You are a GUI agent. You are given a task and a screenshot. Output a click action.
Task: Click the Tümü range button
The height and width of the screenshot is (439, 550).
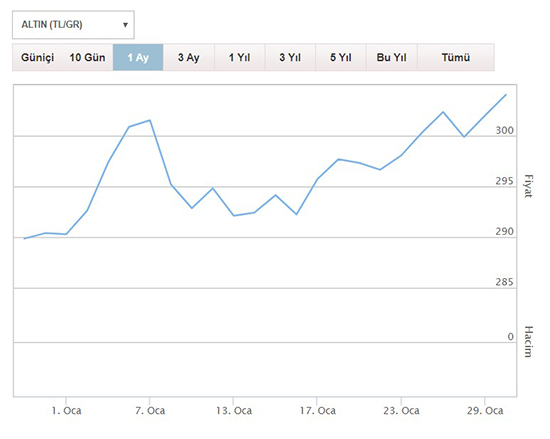(x=456, y=58)
